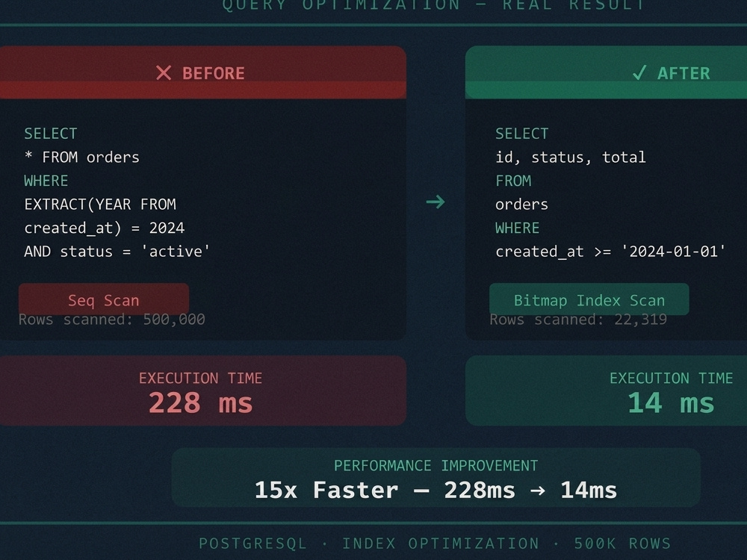This screenshot has height=560, width=747.
Task: Click the BEFORE header label
Action: 214,73
